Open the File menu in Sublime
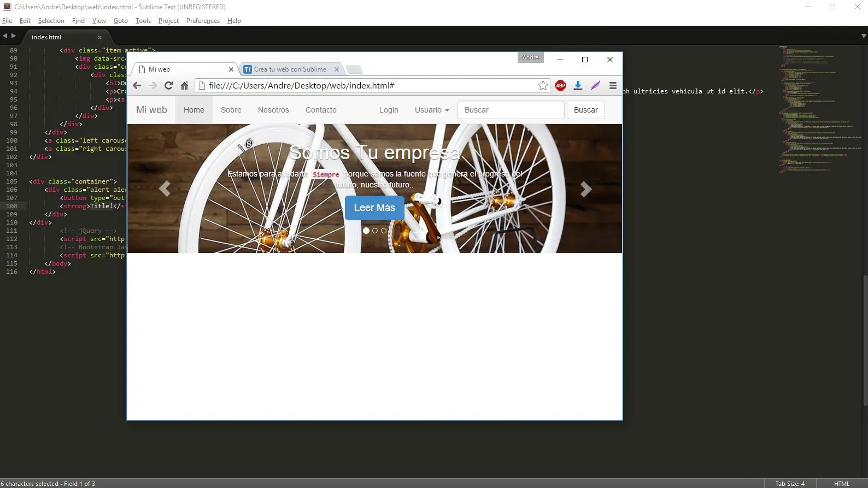 coord(7,21)
